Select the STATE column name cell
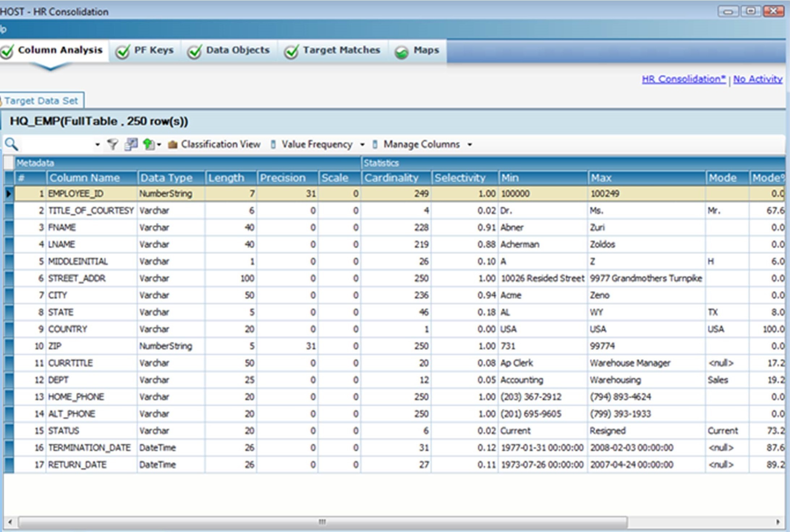Viewport: 790px width, 532px height. [92, 312]
